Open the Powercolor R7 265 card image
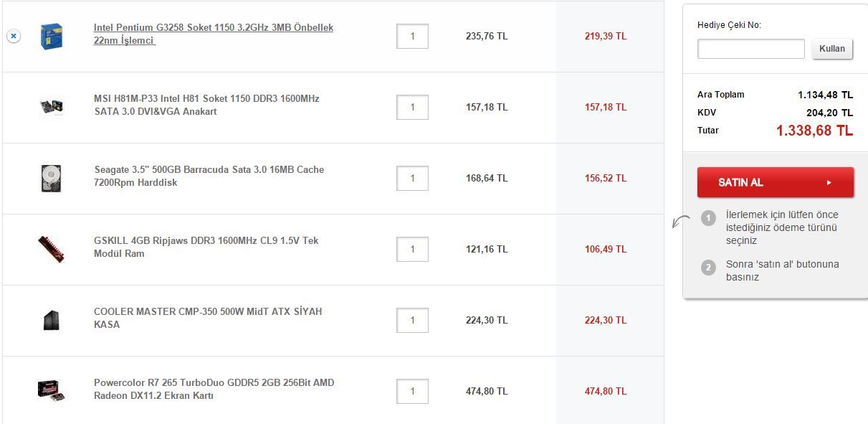This screenshot has width=868, height=424. [x=51, y=390]
